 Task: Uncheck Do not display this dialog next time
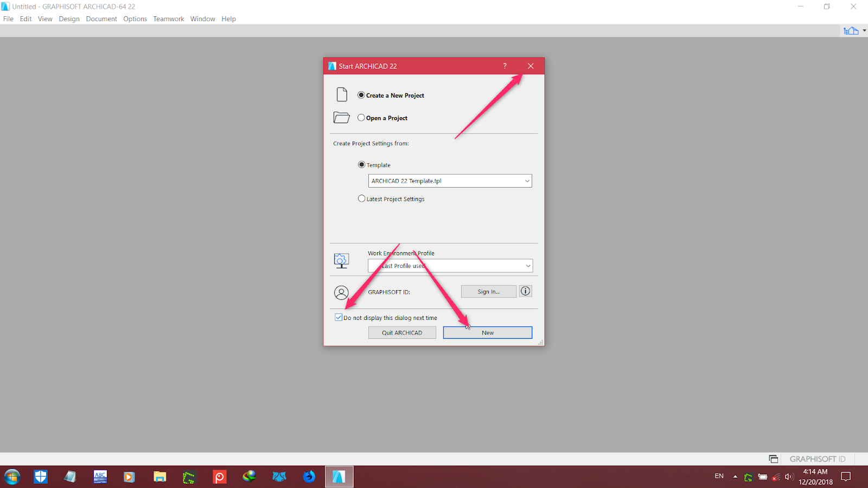[339, 318]
